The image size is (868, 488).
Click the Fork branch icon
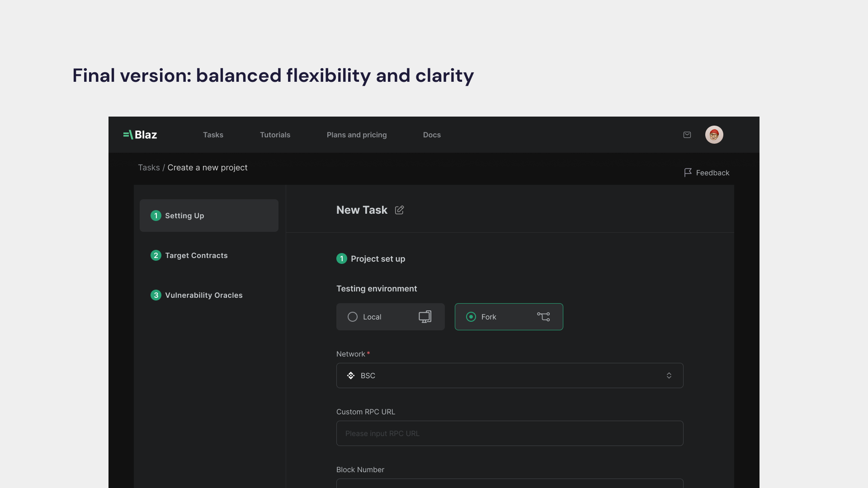[543, 317]
